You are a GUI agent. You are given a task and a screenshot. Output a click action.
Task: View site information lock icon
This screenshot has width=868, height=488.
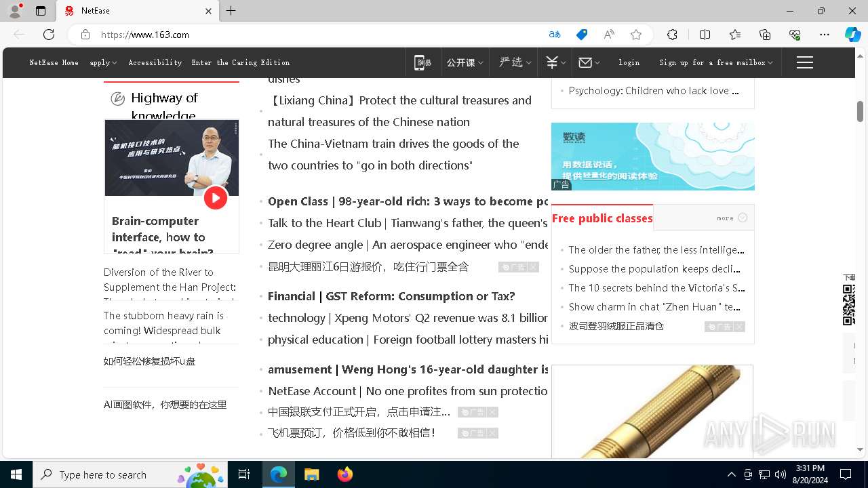[85, 35]
